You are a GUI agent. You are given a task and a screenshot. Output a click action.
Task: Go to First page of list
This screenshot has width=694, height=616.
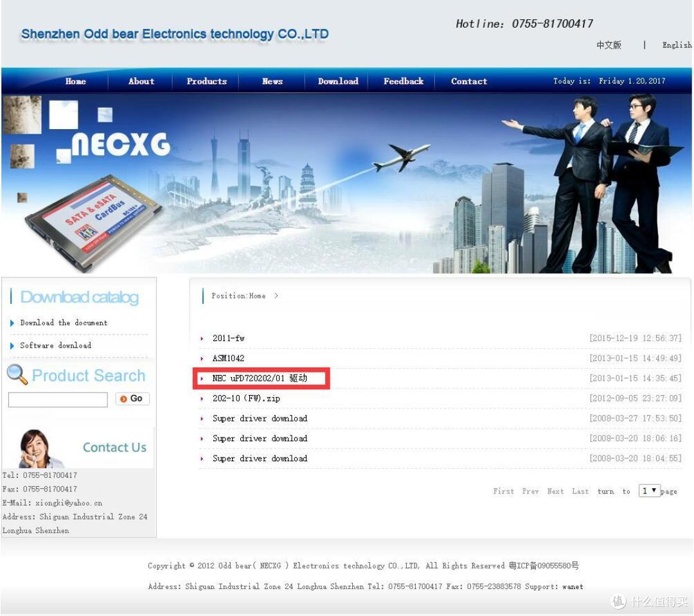[x=504, y=491]
